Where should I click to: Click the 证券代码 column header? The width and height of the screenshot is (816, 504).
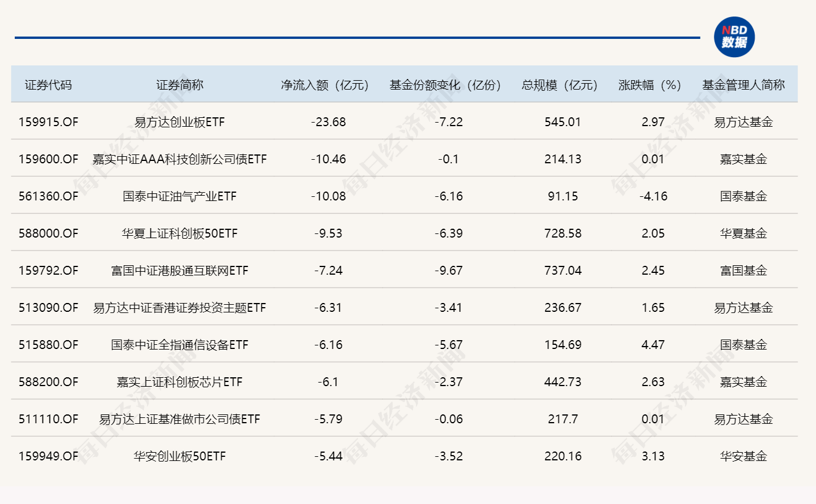[48, 85]
